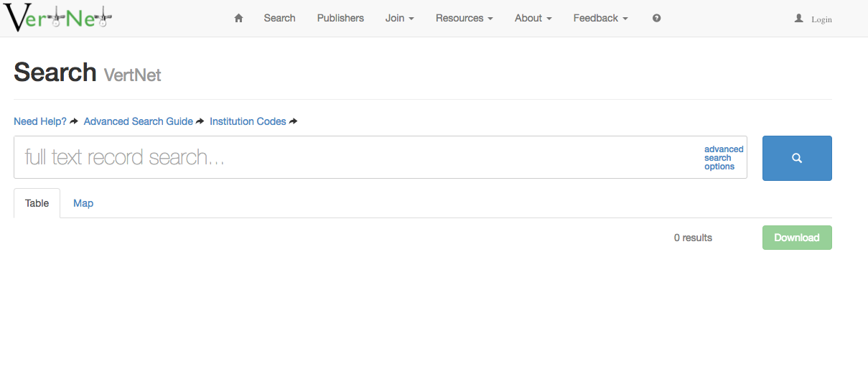This screenshot has height=379, width=868.
Task: Switch to the Map tab
Action: [83, 203]
